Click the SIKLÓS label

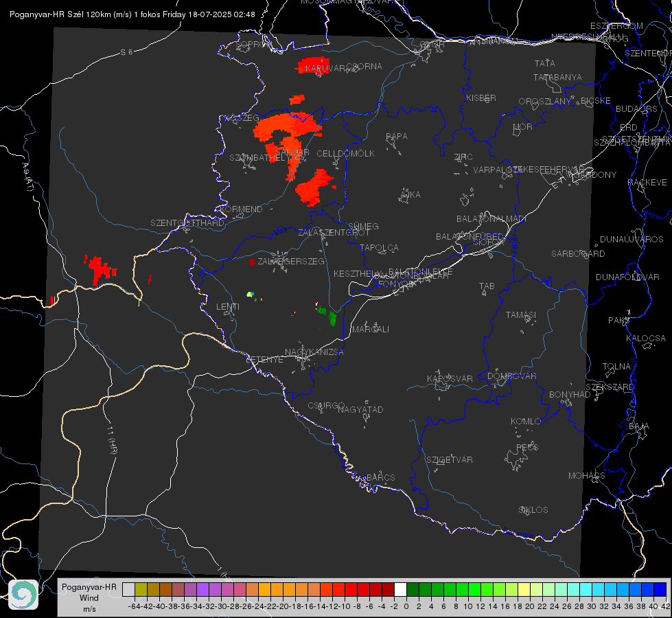(533, 510)
